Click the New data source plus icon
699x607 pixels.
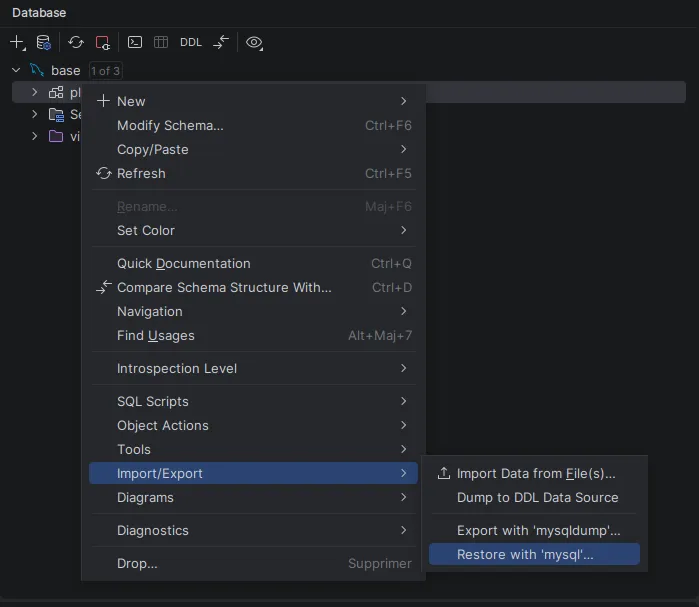[17, 42]
